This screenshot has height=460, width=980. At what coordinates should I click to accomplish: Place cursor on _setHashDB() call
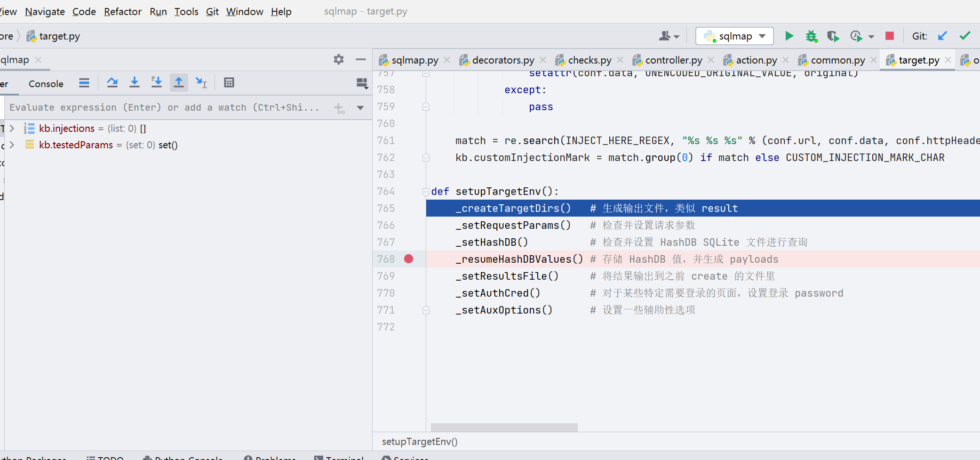[492, 242]
